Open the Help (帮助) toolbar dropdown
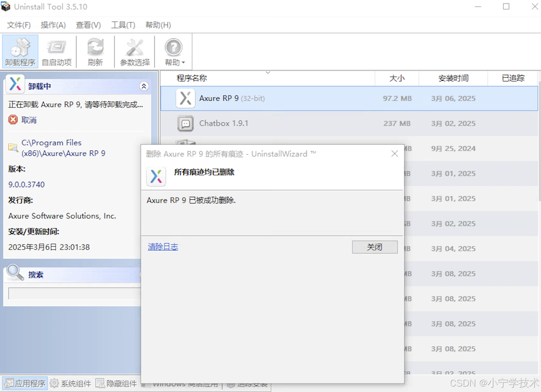Viewport: 541px width, 392px height. (x=174, y=51)
